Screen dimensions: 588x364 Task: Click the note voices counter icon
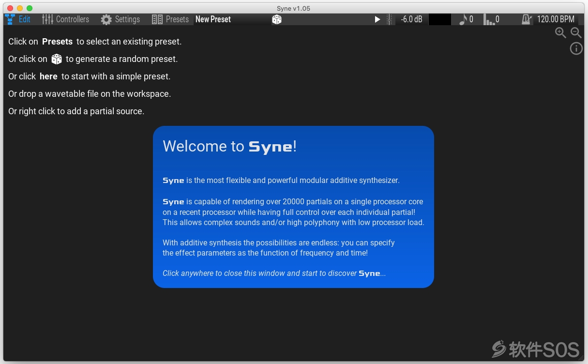463,19
